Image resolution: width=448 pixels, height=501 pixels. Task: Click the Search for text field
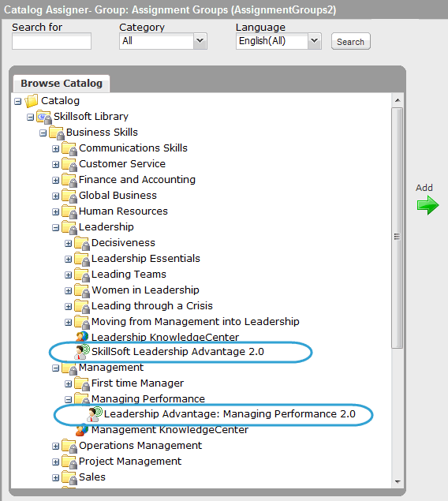pos(51,41)
